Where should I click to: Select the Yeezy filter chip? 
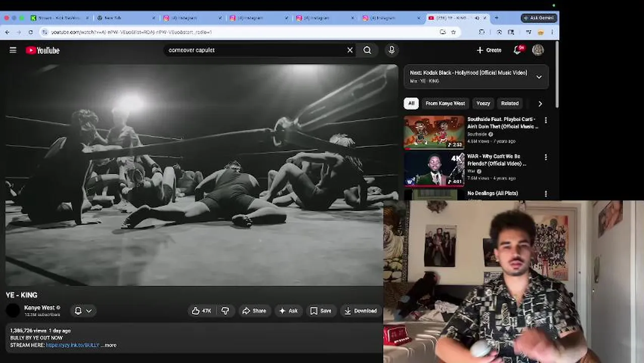[x=483, y=103]
